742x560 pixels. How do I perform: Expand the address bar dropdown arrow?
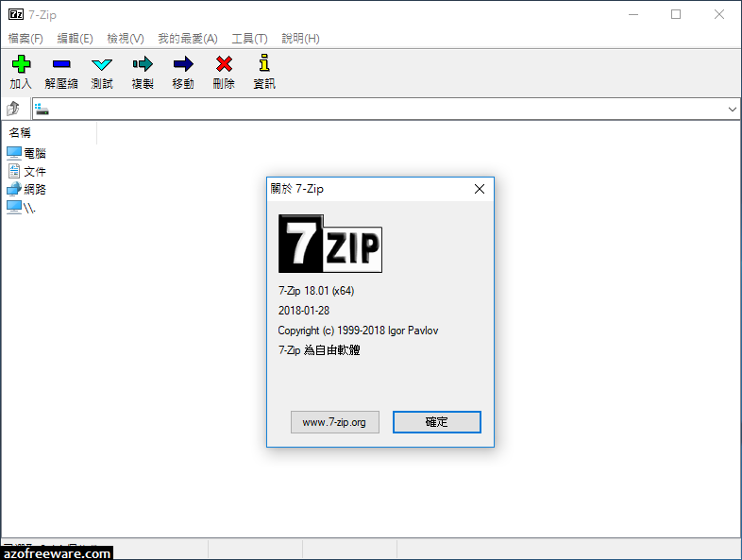732,110
